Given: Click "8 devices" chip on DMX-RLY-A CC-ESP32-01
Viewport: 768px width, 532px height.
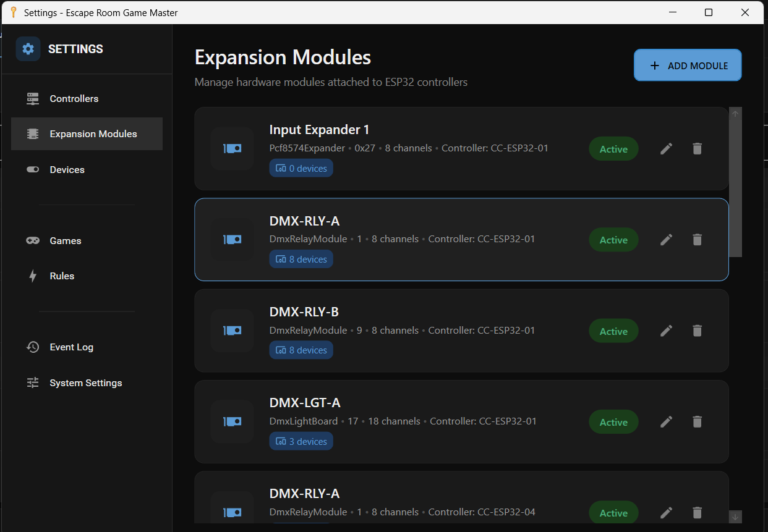Looking at the screenshot, I should (x=301, y=260).
